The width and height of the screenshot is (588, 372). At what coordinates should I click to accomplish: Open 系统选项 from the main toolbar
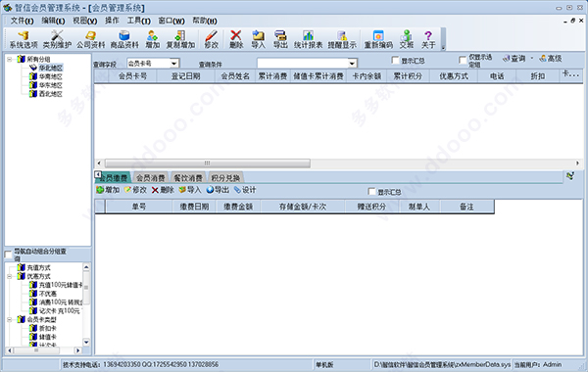[24, 39]
